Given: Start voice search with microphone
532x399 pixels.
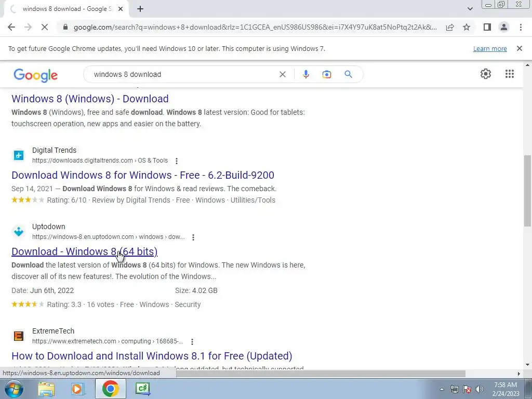Looking at the screenshot, I should point(305,74).
